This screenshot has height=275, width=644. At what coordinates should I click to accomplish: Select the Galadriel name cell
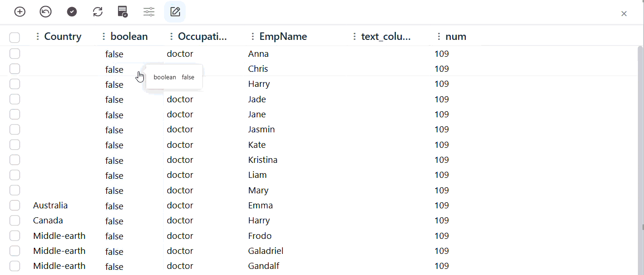pos(266,251)
